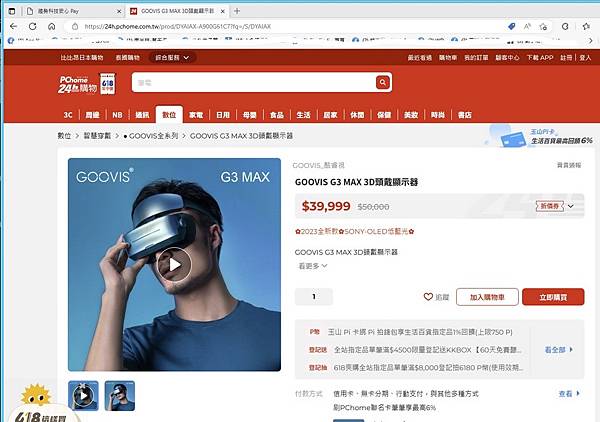Open the 顧客中心 link in top bar
This screenshot has width=600, height=422.
point(507,58)
